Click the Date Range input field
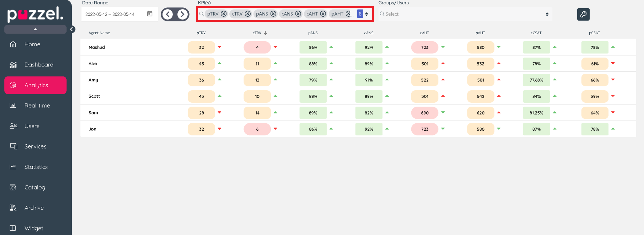The height and width of the screenshot is (235, 644). pos(110,14)
